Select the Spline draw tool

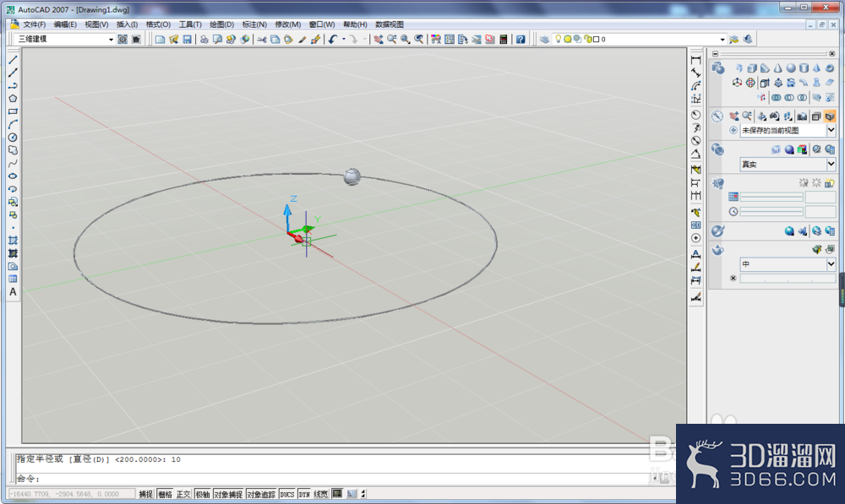coord(13,163)
